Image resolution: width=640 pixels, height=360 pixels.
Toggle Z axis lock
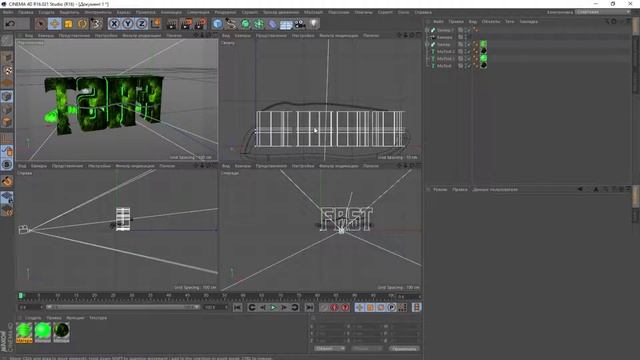click(141, 24)
